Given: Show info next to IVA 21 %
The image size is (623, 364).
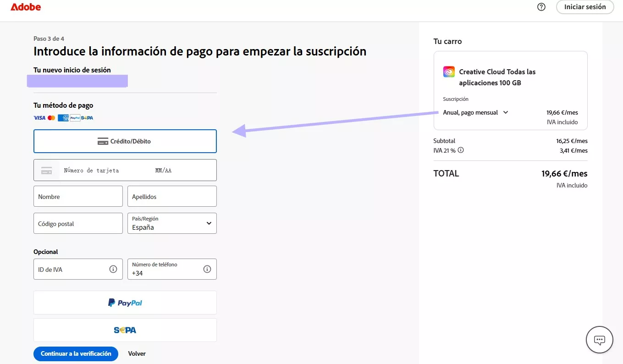Looking at the screenshot, I should [x=461, y=150].
